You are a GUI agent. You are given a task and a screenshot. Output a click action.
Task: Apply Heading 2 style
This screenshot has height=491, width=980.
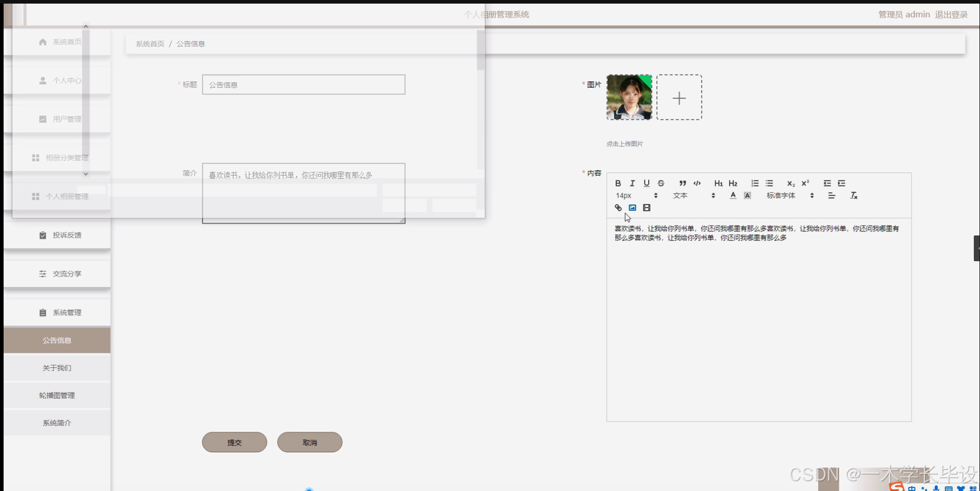tap(733, 183)
